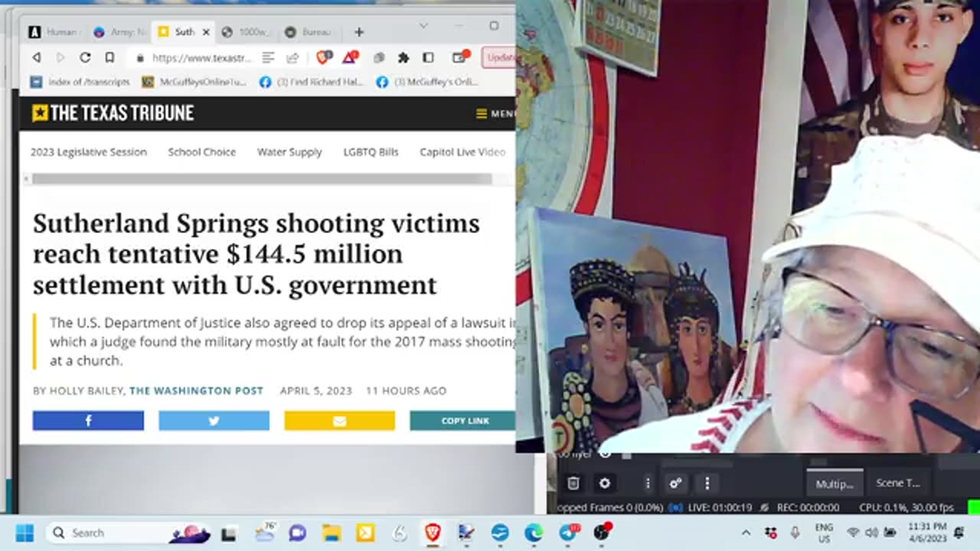The width and height of the screenshot is (980, 551).
Task: Open the ENG US language switcher
Action: [x=824, y=533]
